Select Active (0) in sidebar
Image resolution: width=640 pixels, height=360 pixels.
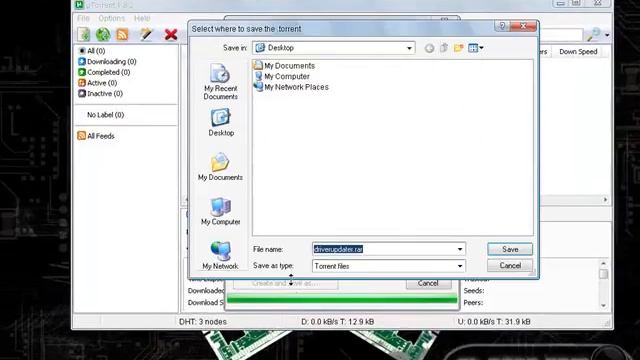click(x=98, y=83)
